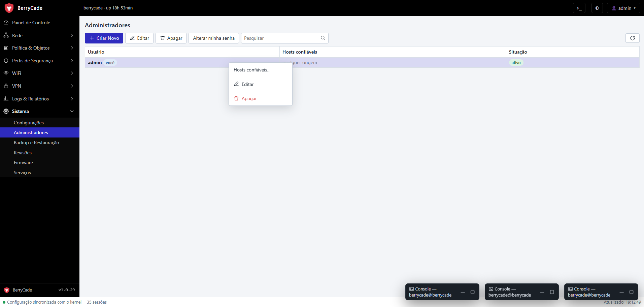Collapse the Sistema section chevron

[72, 111]
